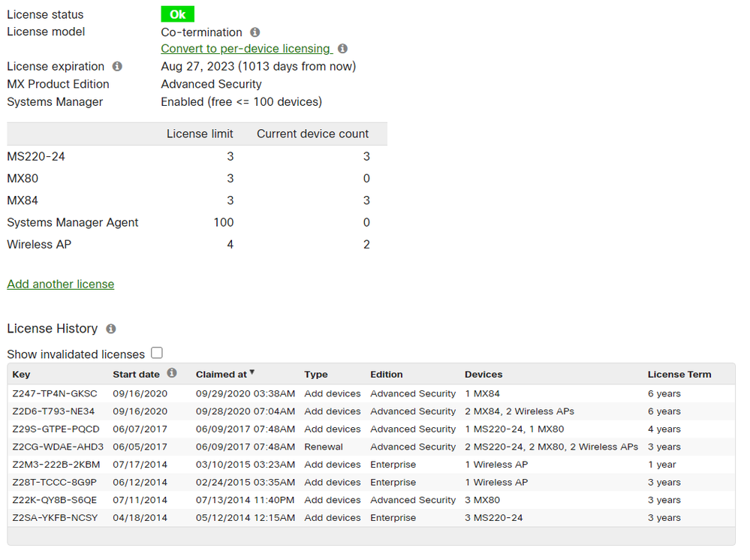Click claimed date 09/28/2020 07:04AM

coord(245,411)
